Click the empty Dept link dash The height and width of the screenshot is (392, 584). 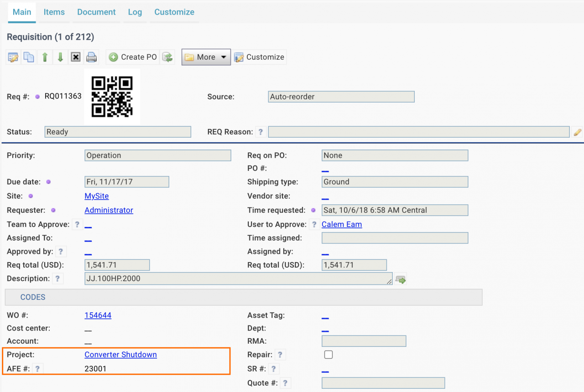325,330
